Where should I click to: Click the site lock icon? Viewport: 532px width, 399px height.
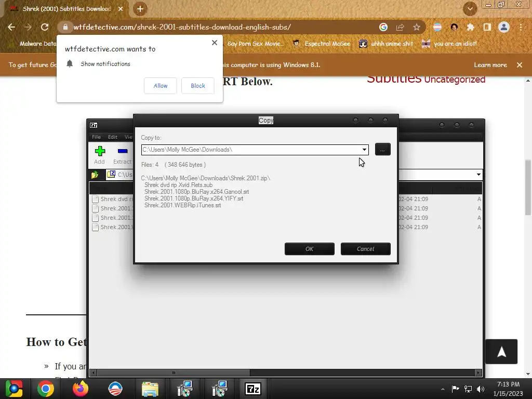coord(65,27)
